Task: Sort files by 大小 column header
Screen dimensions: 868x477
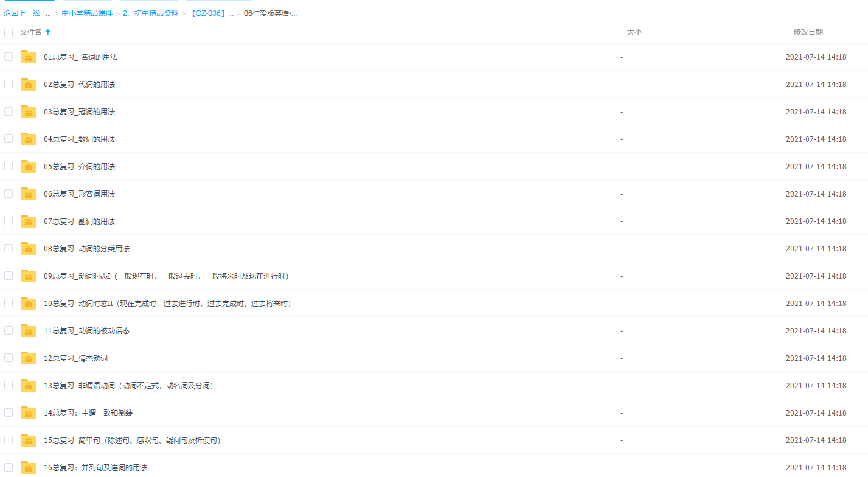Action: click(634, 32)
